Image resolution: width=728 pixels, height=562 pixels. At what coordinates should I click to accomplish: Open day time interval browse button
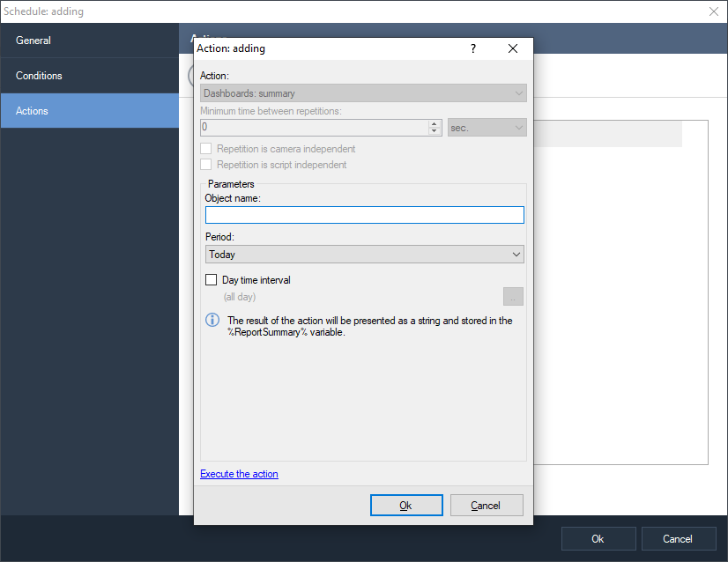513,297
